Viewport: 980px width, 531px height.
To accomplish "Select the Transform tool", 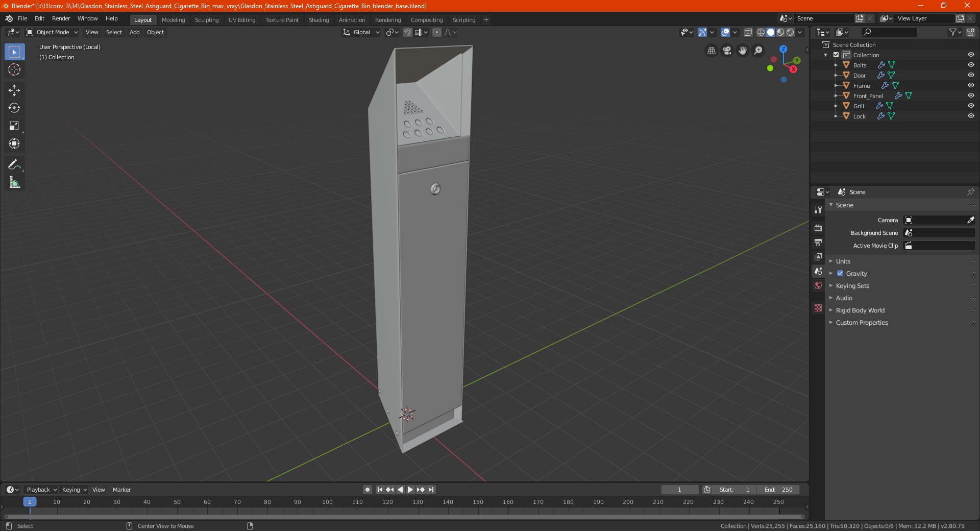I will tap(14, 144).
